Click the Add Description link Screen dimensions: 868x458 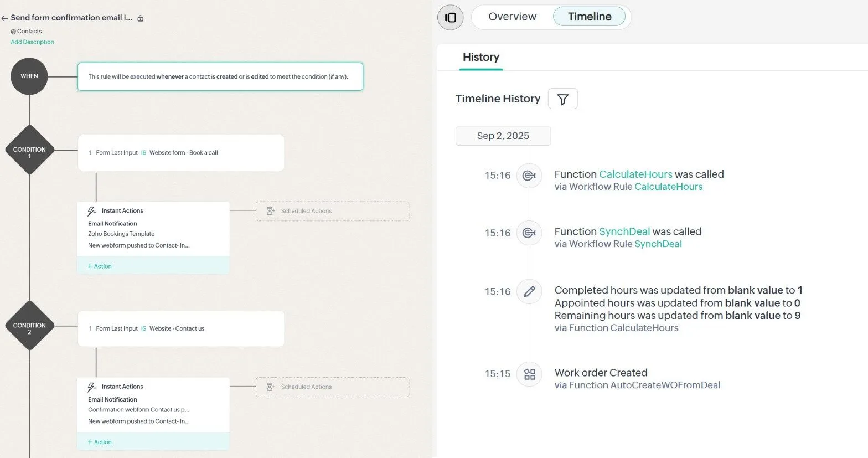point(32,42)
